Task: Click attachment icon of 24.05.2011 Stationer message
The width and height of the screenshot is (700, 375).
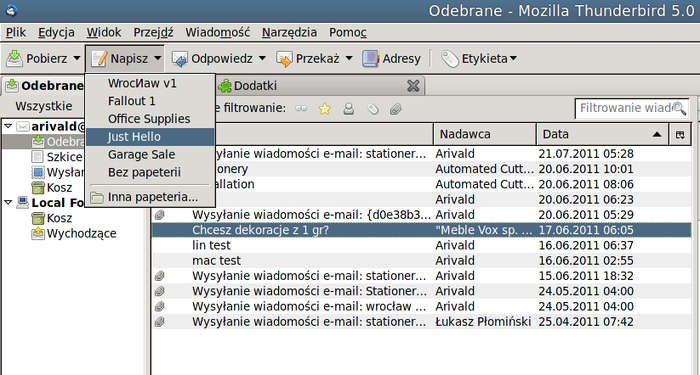Action: [159, 291]
